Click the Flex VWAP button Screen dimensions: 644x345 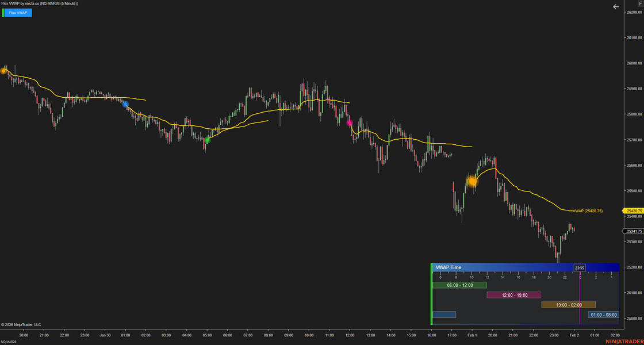click(18, 13)
